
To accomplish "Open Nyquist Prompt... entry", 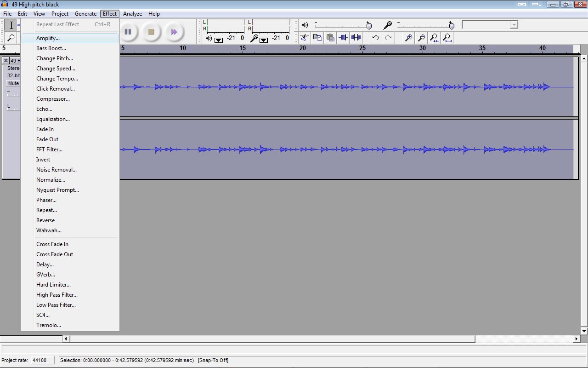I will click(x=70, y=190).
